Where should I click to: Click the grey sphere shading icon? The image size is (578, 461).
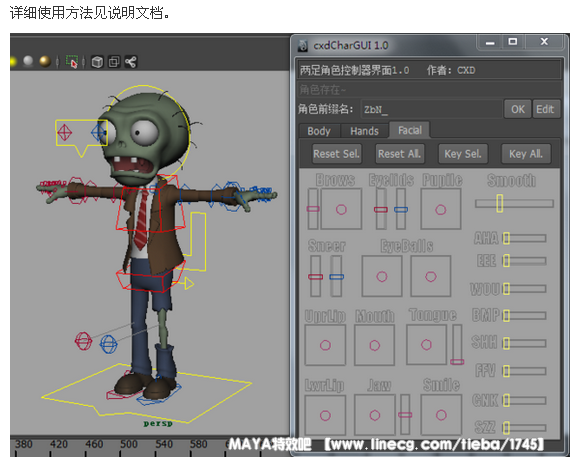tap(28, 61)
